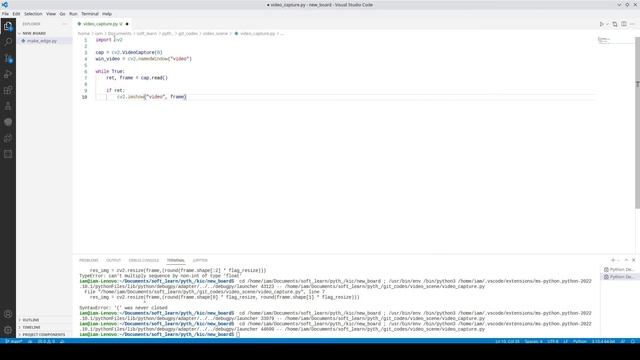640x360 pixels.
Task: Click the line and column indicator
Action: tap(508, 341)
